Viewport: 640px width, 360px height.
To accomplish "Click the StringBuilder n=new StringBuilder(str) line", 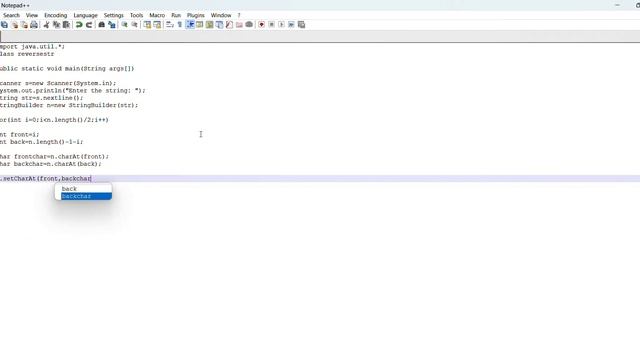I will click(x=69, y=105).
